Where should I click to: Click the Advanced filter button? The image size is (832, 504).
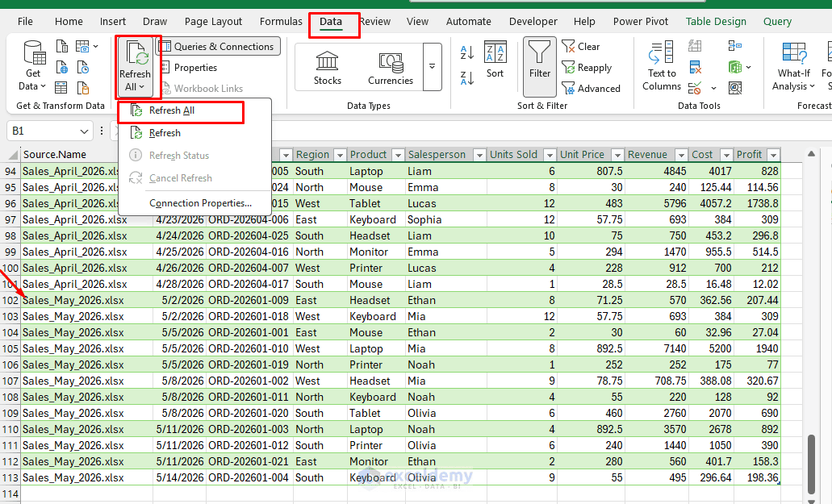coord(591,89)
